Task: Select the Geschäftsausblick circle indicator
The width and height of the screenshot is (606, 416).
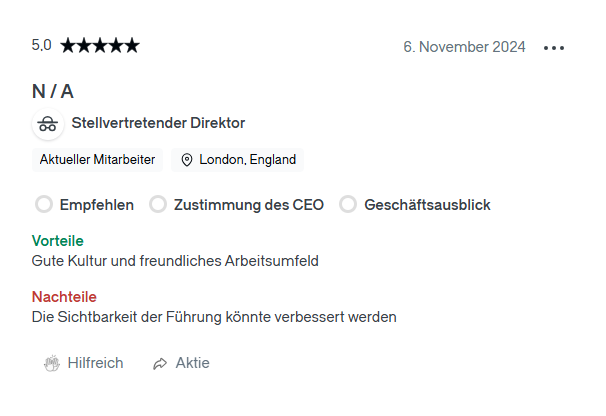Action: (x=348, y=204)
